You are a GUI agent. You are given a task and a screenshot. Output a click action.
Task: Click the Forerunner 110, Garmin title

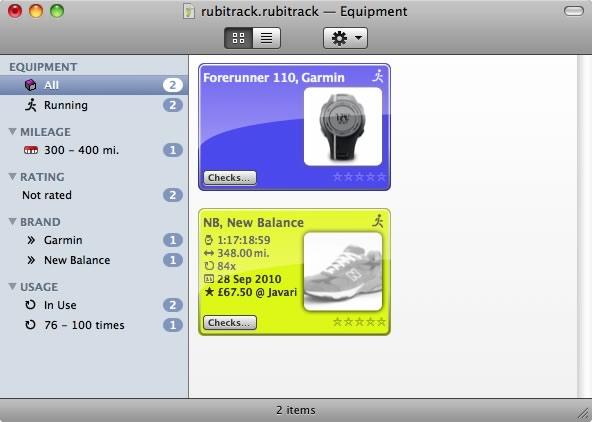(x=274, y=78)
